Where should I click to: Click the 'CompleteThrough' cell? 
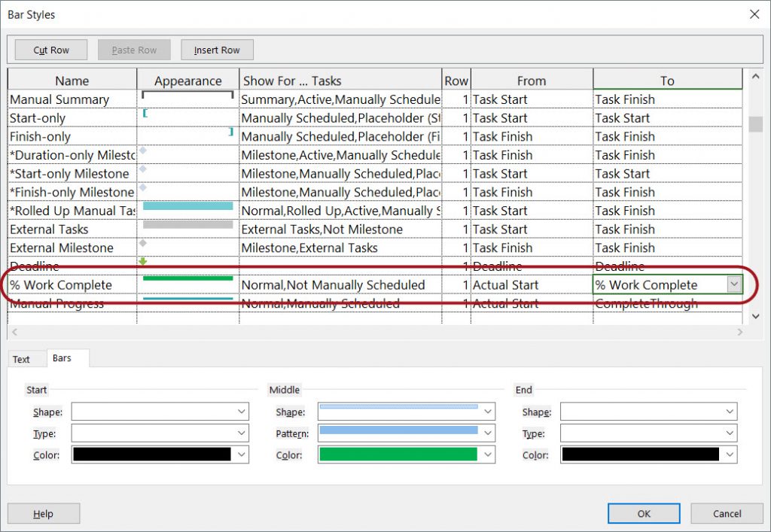click(x=667, y=303)
